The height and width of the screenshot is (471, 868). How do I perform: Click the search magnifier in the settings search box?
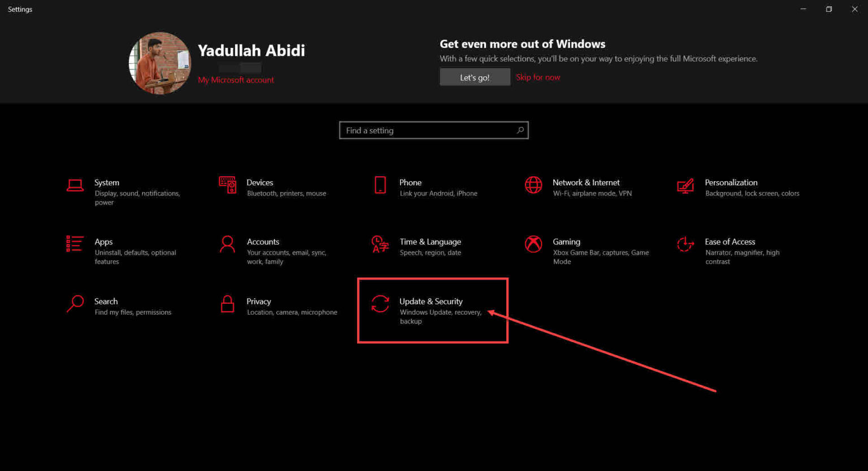(520, 130)
